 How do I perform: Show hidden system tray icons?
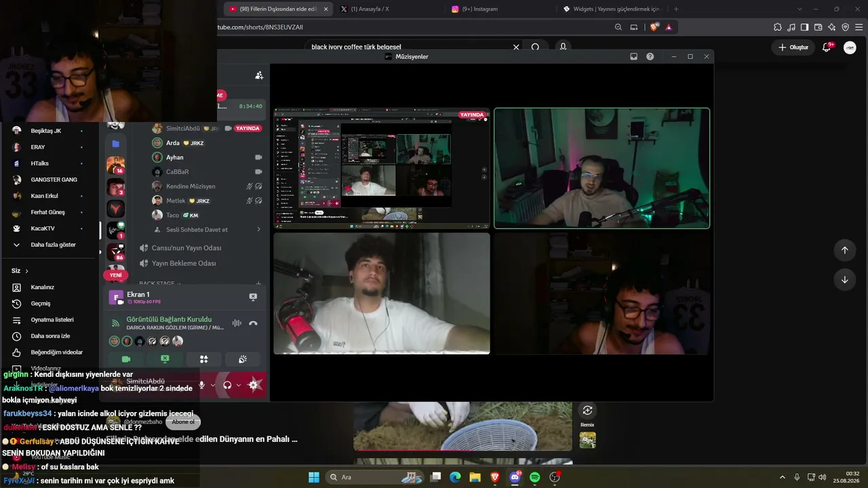(x=782, y=477)
